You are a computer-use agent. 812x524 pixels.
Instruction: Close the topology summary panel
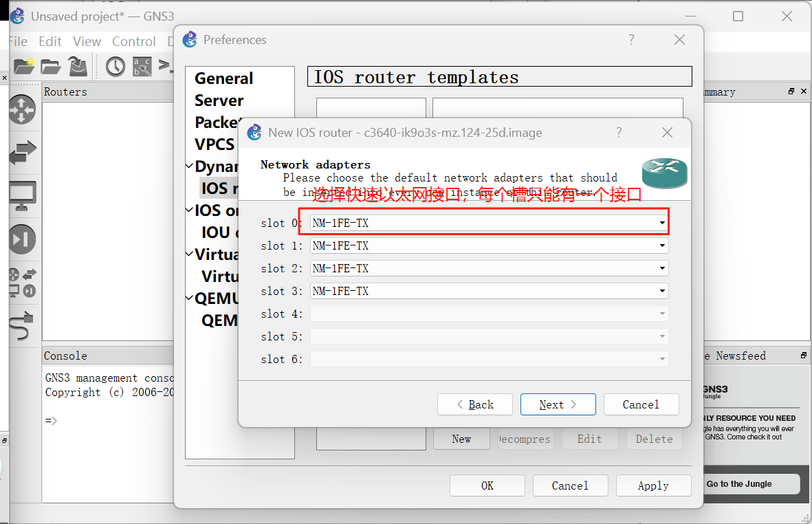coord(804,91)
